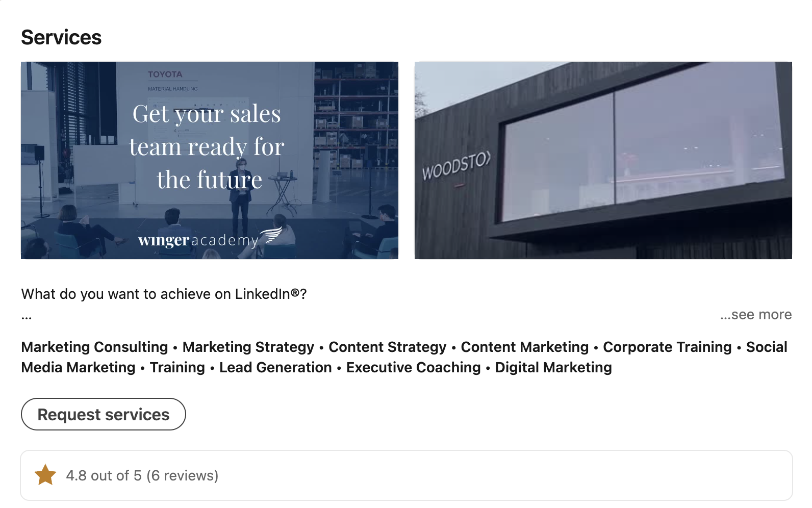Open the Woodstox building thumbnail
Image resolution: width=812 pixels, height=508 pixels.
point(603,160)
